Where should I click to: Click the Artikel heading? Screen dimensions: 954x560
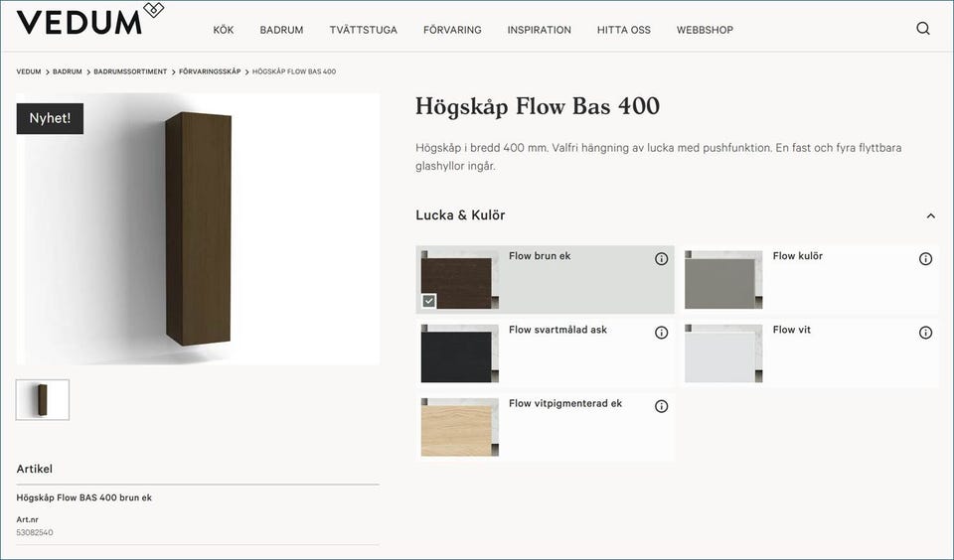point(35,469)
